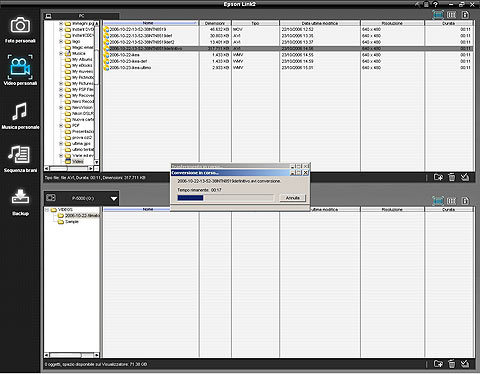The height and width of the screenshot is (374, 480).
Task: Expand the My Pictures folder node
Action: pyautogui.click(x=61, y=83)
